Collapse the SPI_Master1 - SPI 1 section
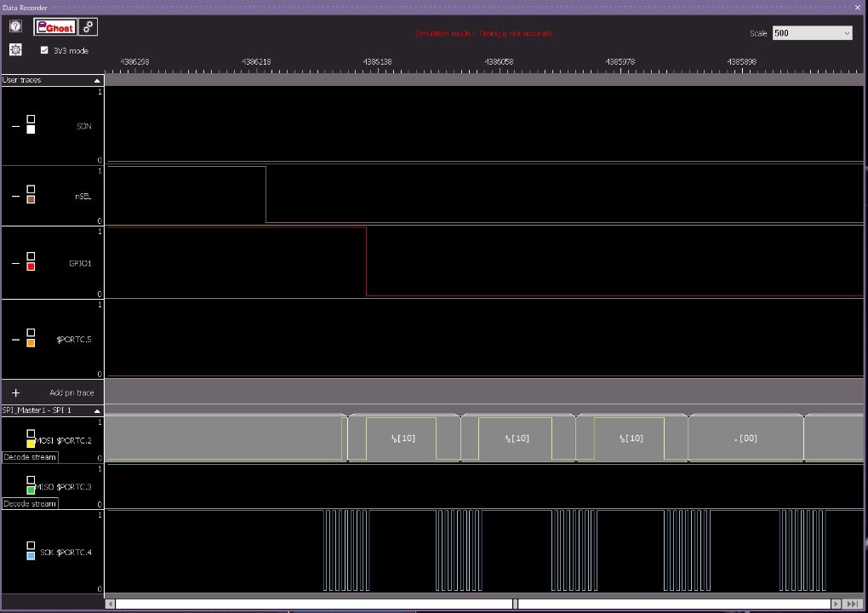868x613 pixels. point(98,410)
